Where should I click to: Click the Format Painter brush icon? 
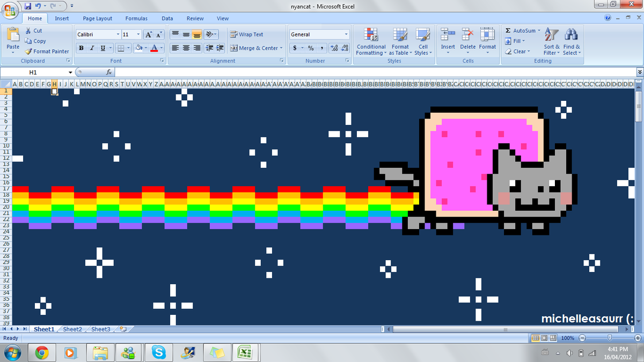pyautogui.click(x=29, y=51)
